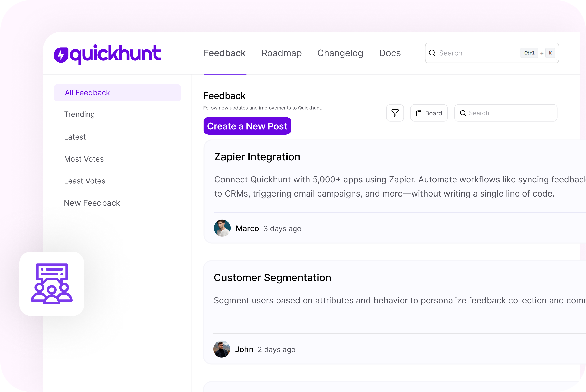586x392 pixels.
Task: Show Latest feedback
Action: click(75, 137)
